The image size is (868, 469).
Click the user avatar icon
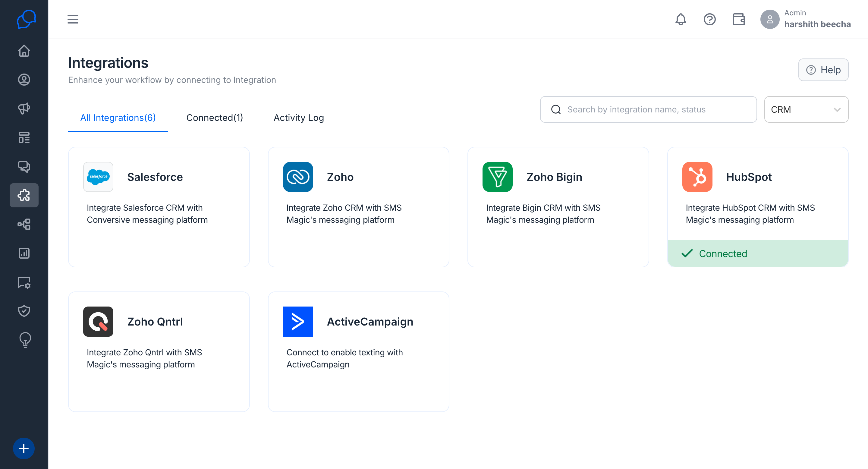tap(770, 19)
